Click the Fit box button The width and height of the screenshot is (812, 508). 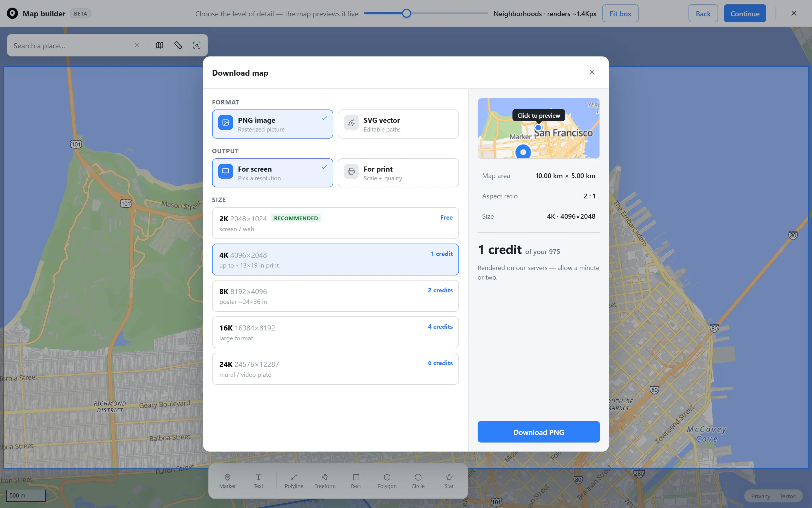click(x=620, y=14)
